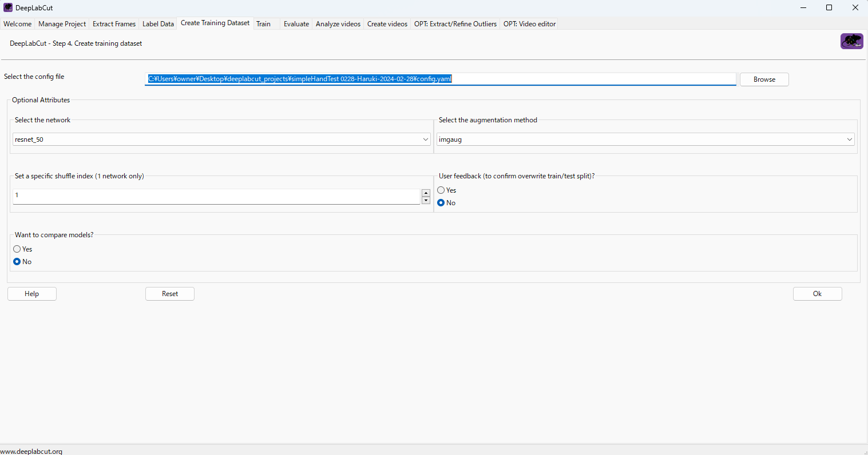This screenshot has width=868, height=455.
Task: Click the DeepLabCut mouse logo icon
Action: point(851,41)
